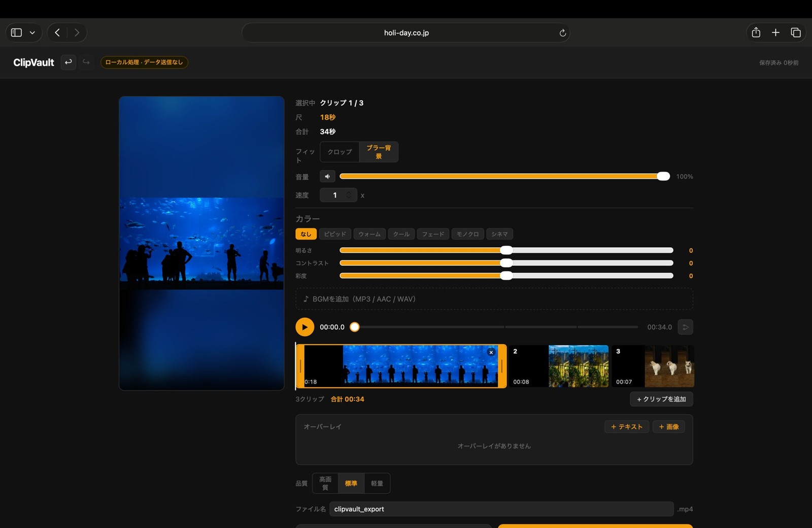The width and height of the screenshot is (812, 528).
Task: Adjust the 彩度 saturation slider
Action: tap(506, 276)
